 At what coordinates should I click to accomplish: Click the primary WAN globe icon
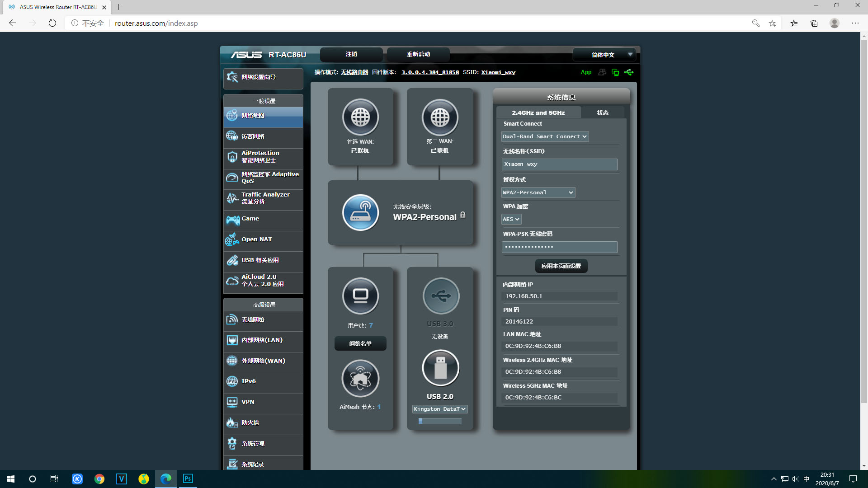pos(360,117)
